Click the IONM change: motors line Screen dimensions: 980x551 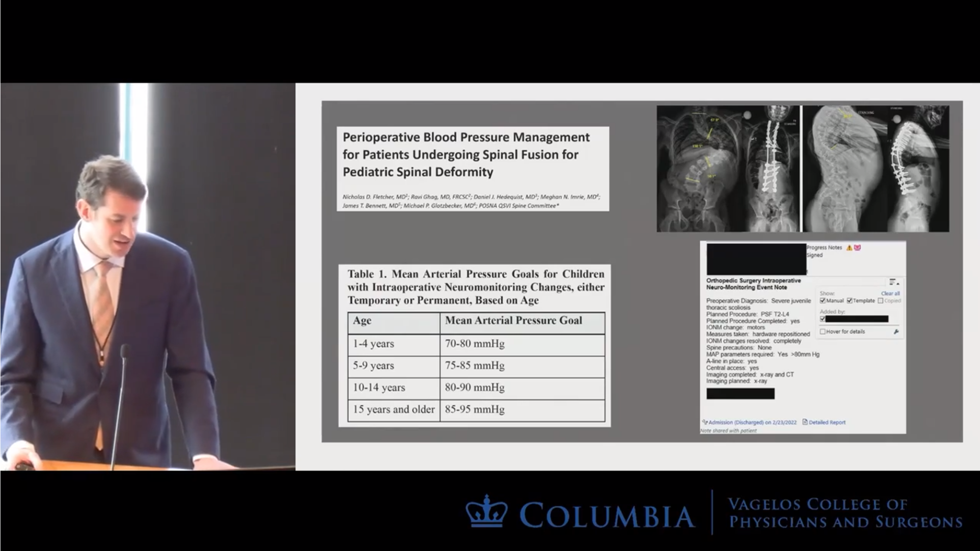coord(735,328)
